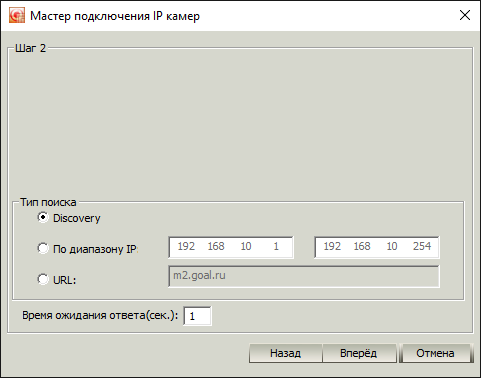Click the window title Мастер подключения IP камер

pyautogui.click(x=115, y=16)
